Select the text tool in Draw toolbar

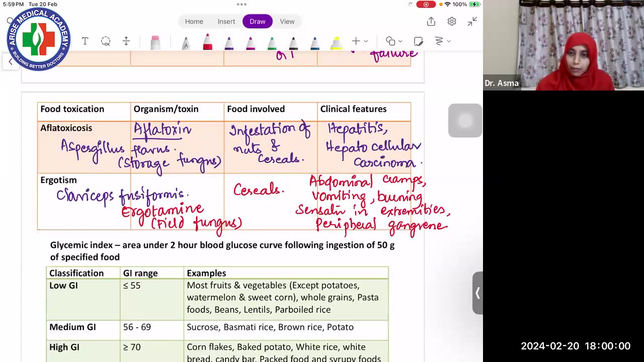[85, 41]
